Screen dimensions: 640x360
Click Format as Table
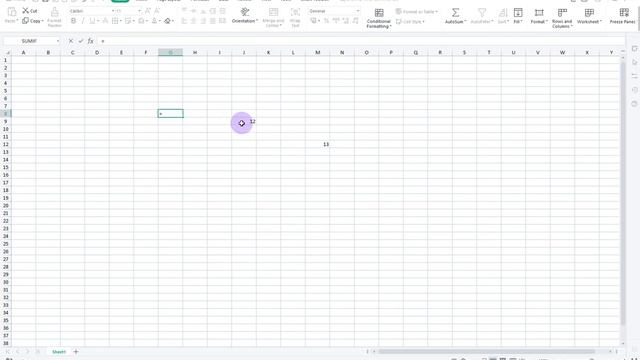(x=416, y=11)
